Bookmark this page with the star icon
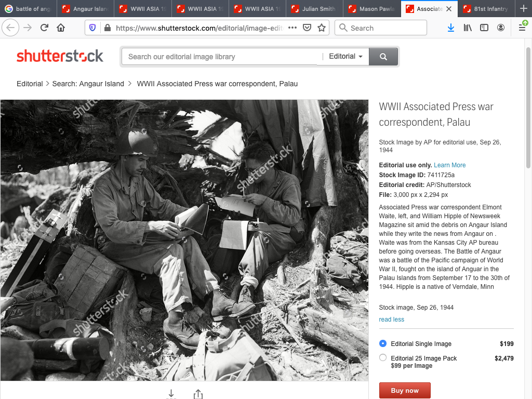 pyautogui.click(x=322, y=28)
